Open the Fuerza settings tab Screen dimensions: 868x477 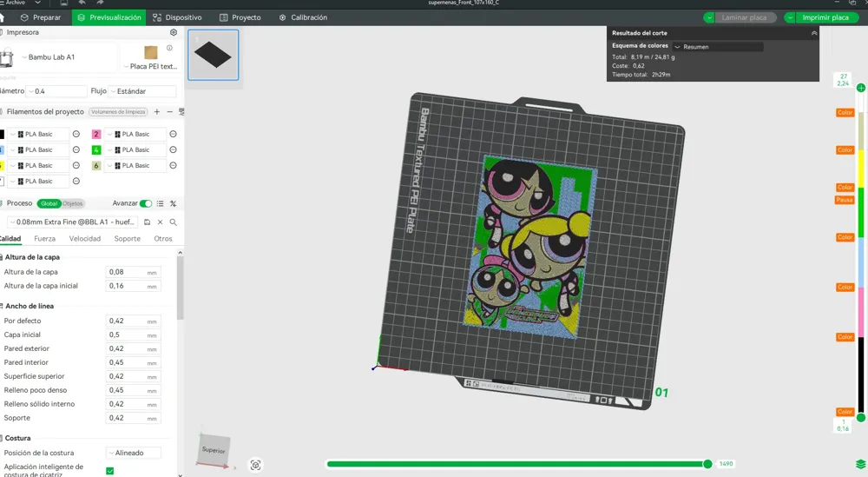[x=45, y=239]
